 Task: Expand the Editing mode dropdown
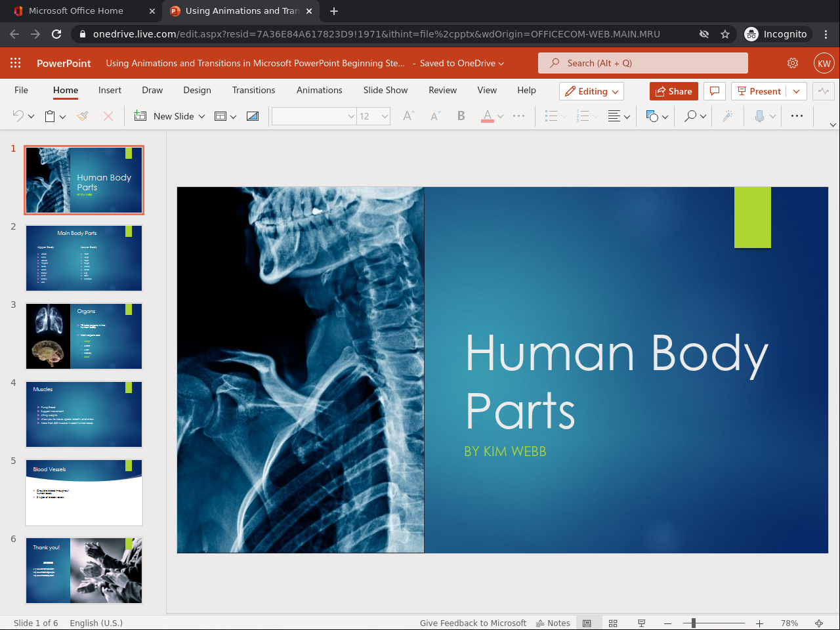click(591, 91)
